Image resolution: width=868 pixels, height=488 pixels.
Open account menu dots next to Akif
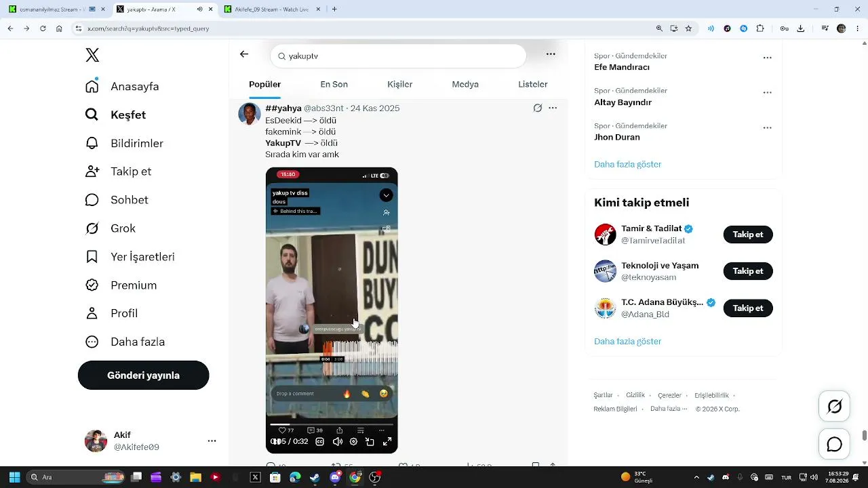coord(212,441)
